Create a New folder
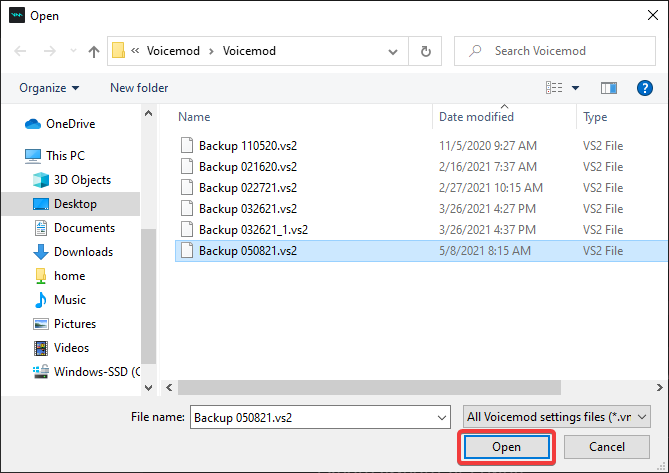 (139, 88)
